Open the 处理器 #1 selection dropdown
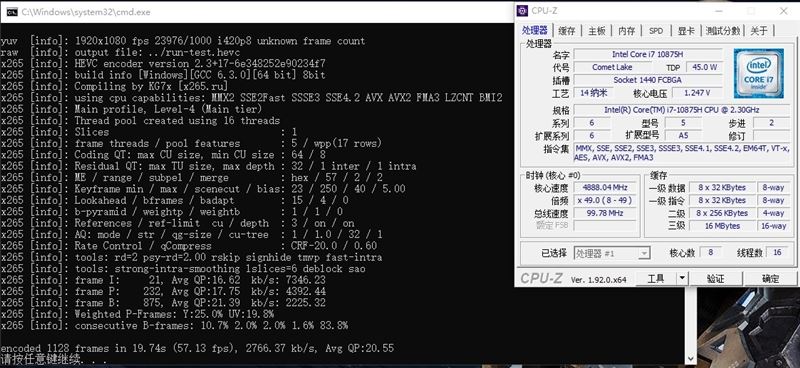Screen dimensions: 800x368 click(612, 253)
